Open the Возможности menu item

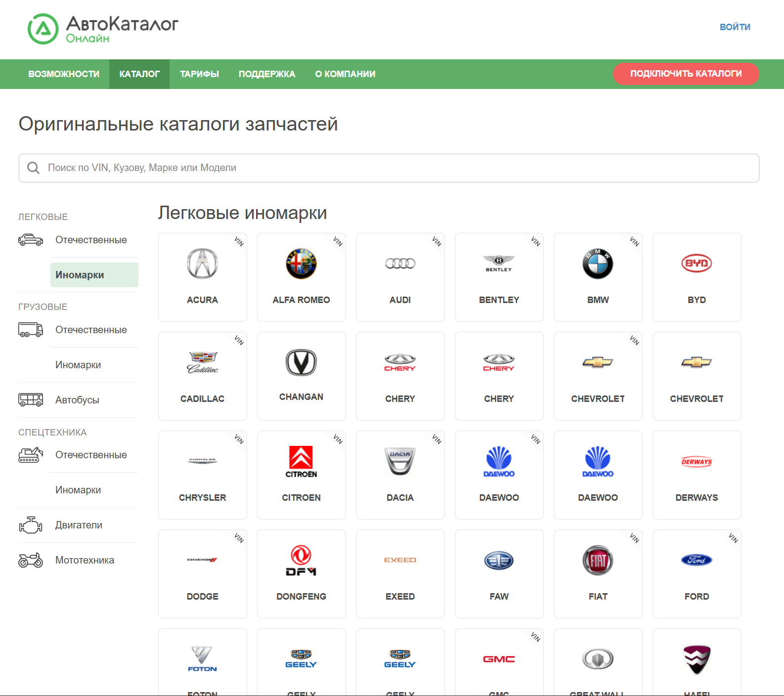point(64,74)
